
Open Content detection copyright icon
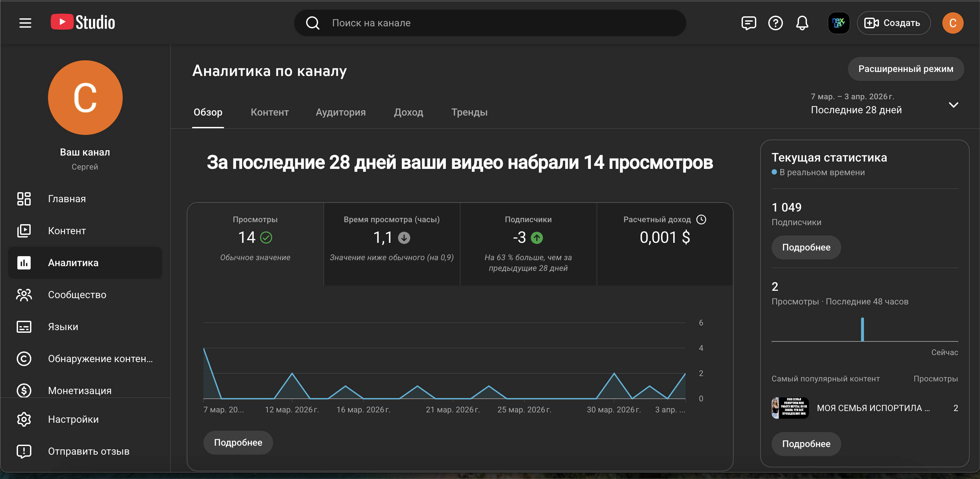pos(24,358)
